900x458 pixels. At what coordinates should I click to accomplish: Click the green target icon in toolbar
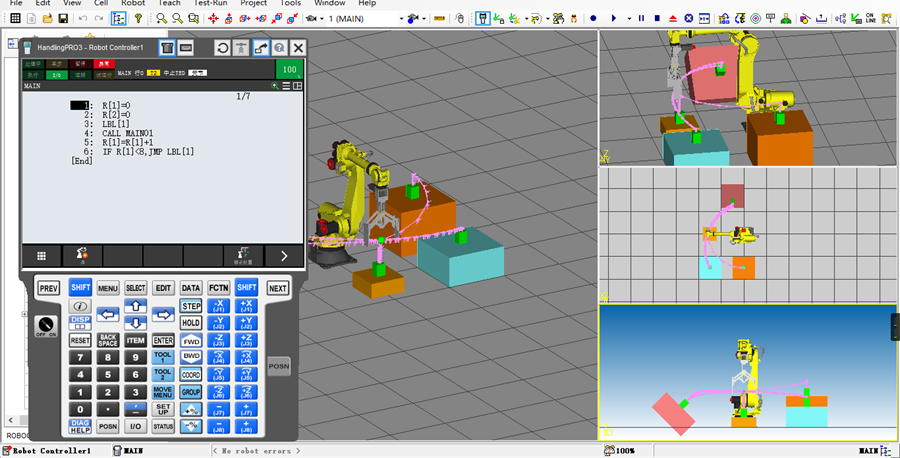(755, 18)
